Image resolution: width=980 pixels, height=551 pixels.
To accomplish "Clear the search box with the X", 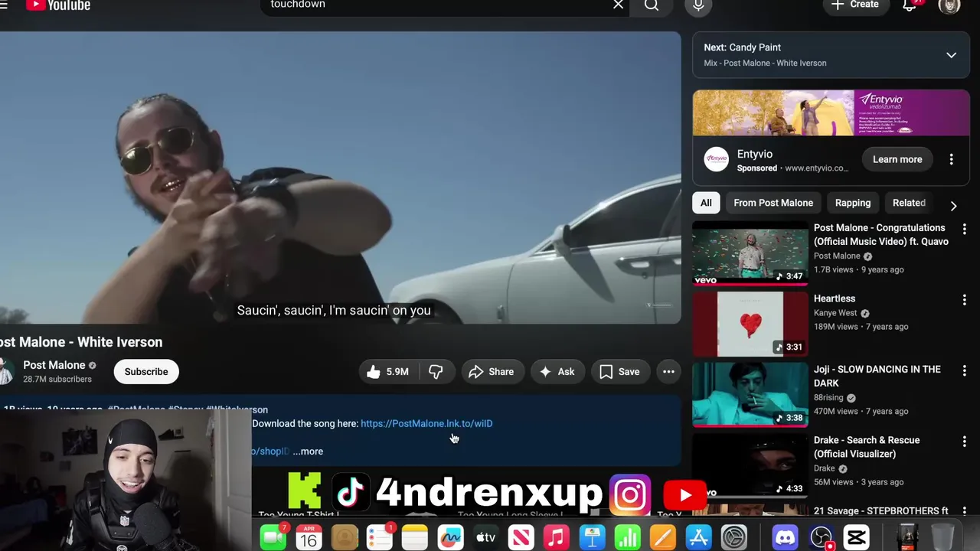I will (618, 5).
